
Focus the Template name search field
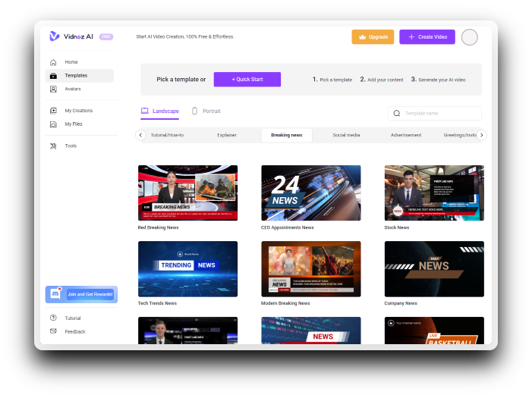pyautogui.click(x=440, y=113)
